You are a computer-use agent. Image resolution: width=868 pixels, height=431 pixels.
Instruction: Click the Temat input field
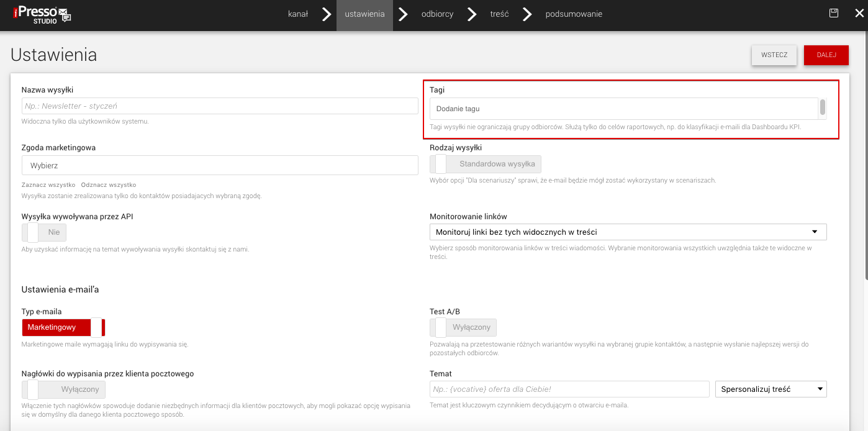click(569, 389)
